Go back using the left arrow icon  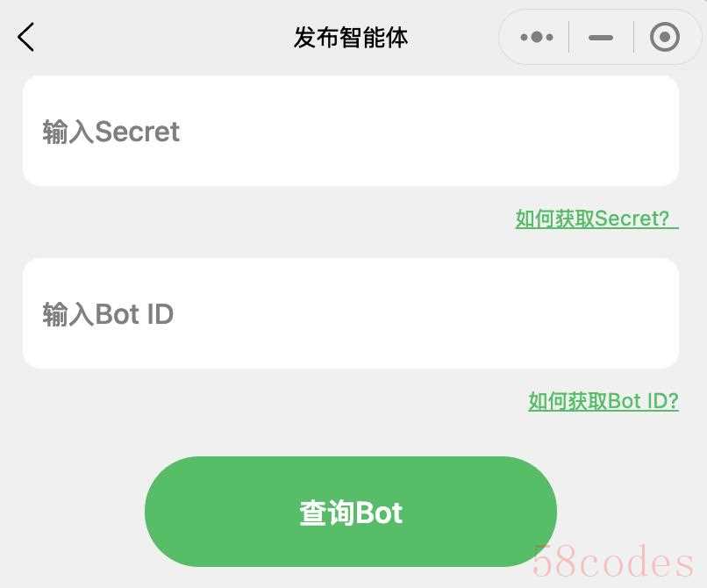pos(25,37)
